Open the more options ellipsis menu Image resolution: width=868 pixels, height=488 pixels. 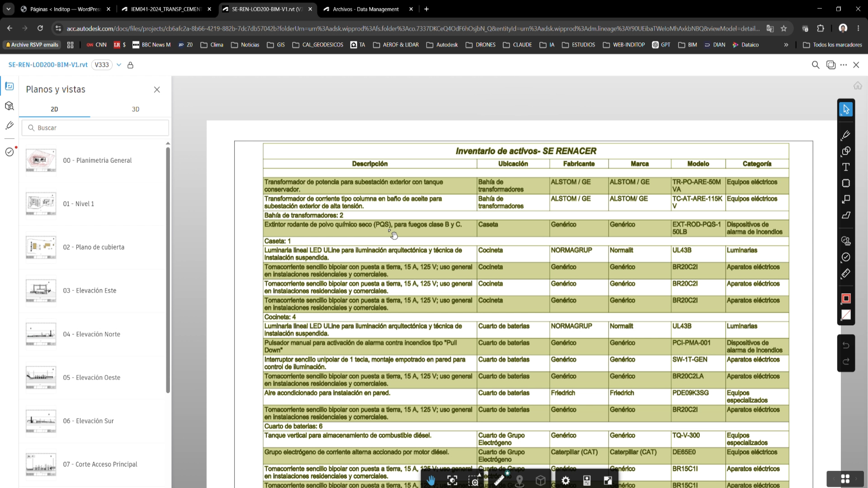(x=844, y=65)
